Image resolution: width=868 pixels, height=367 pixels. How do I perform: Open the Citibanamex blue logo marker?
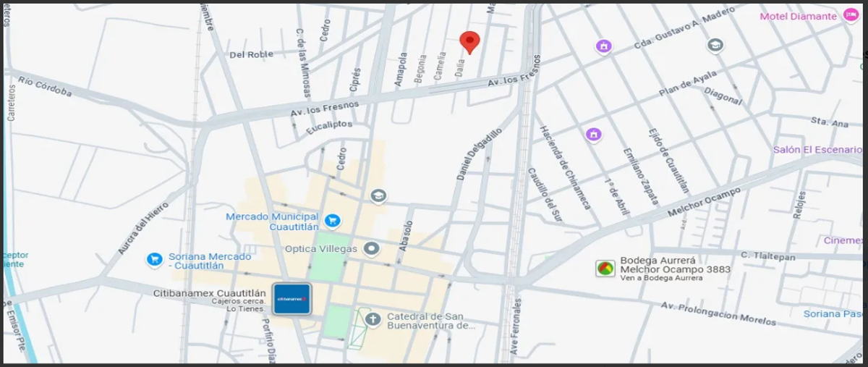click(292, 298)
